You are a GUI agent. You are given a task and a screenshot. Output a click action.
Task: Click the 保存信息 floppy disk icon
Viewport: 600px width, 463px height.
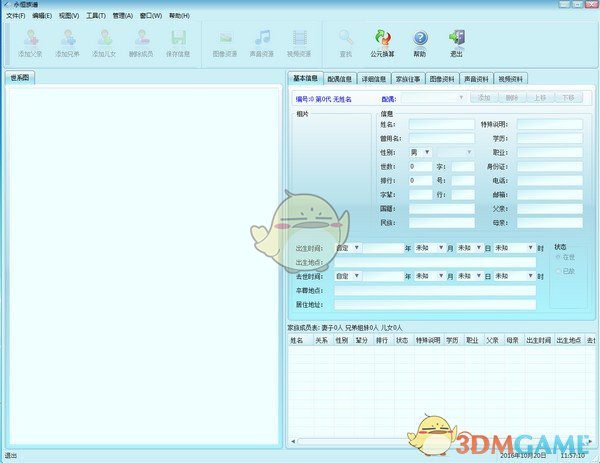coord(178,37)
